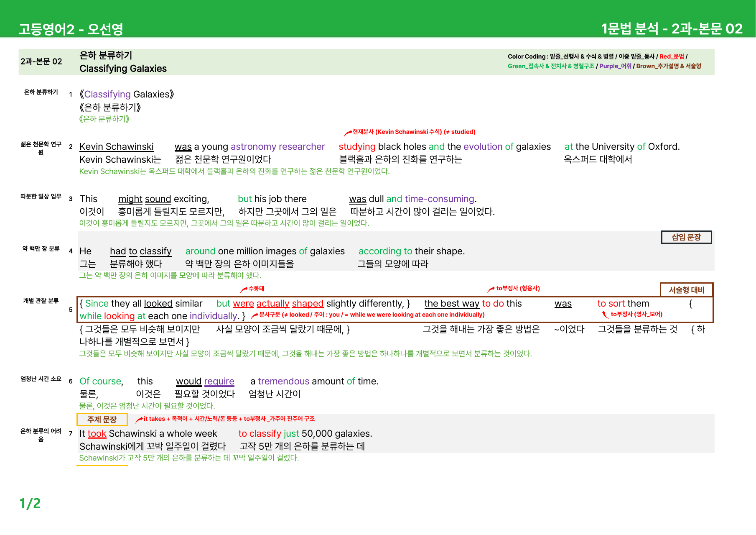756x535 pixels.
Task: Click the 'to부정사 (명사_보어)' annotation
Action: tap(636, 314)
